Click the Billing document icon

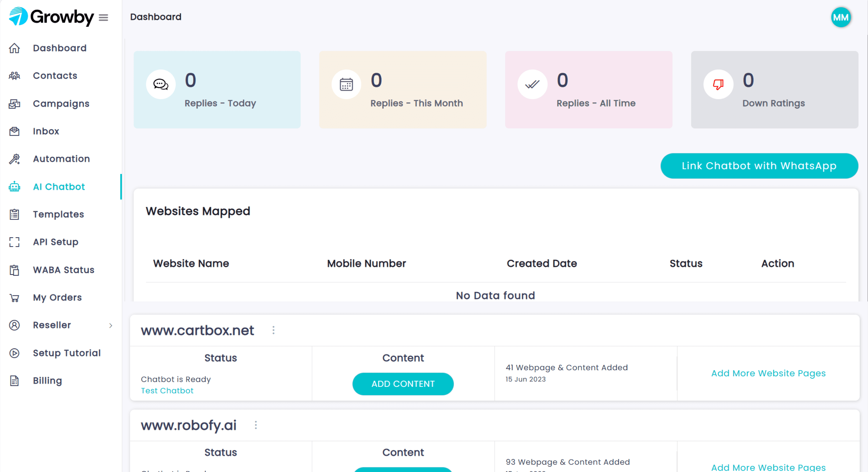pyautogui.click(x=14, y=380)
